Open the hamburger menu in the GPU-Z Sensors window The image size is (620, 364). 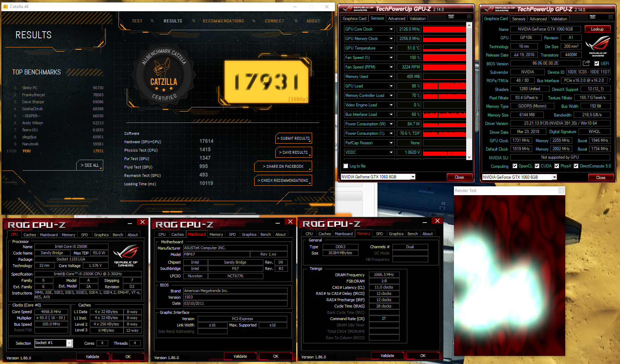[x=469, y=16]
